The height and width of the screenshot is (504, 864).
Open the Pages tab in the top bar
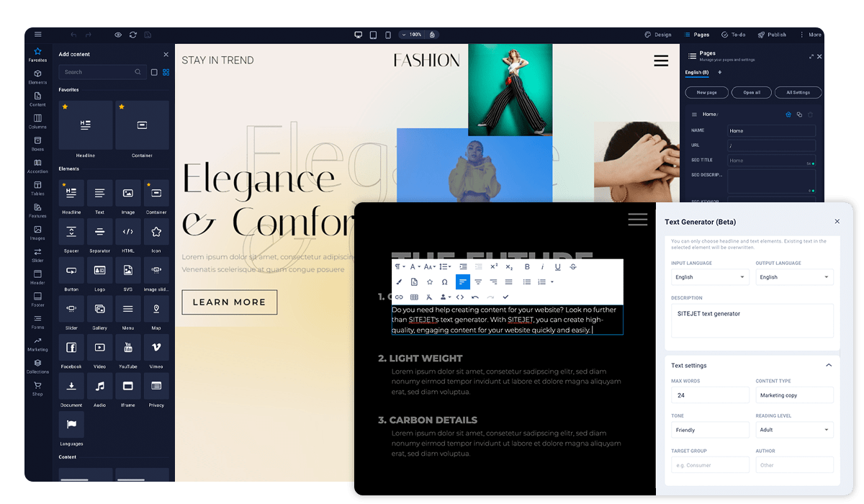click(x=697, y=35)
